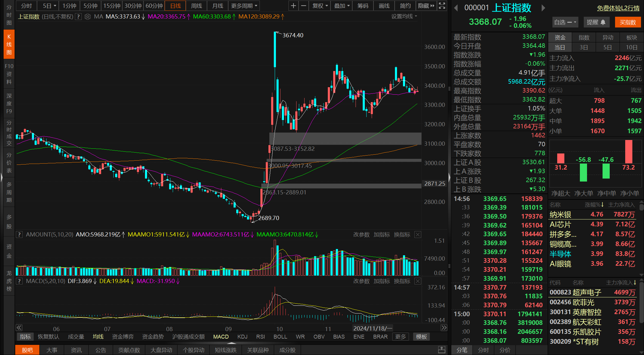Viewport: 644px width, 355px height.
Task: Jump to earliest chart data arrow
Action: (19, 328)
